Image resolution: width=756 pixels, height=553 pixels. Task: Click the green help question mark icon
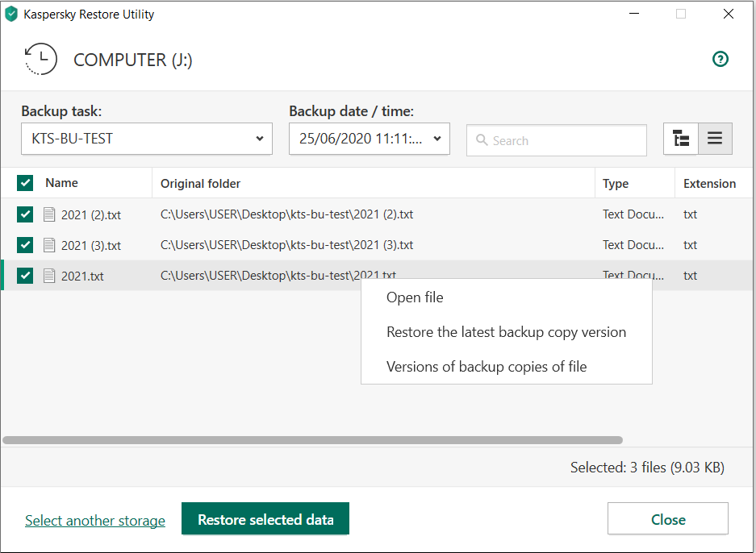click(720, 59)
